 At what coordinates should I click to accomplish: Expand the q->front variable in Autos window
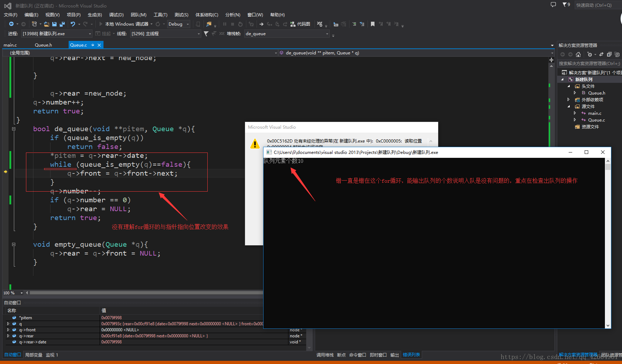point(8,330)
